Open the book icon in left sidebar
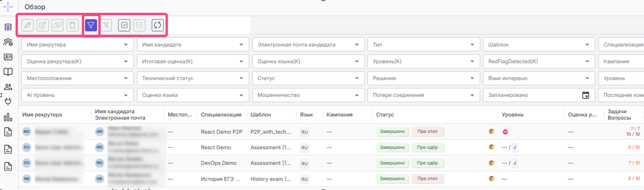 pyautogui.click(x=8, y=72)
